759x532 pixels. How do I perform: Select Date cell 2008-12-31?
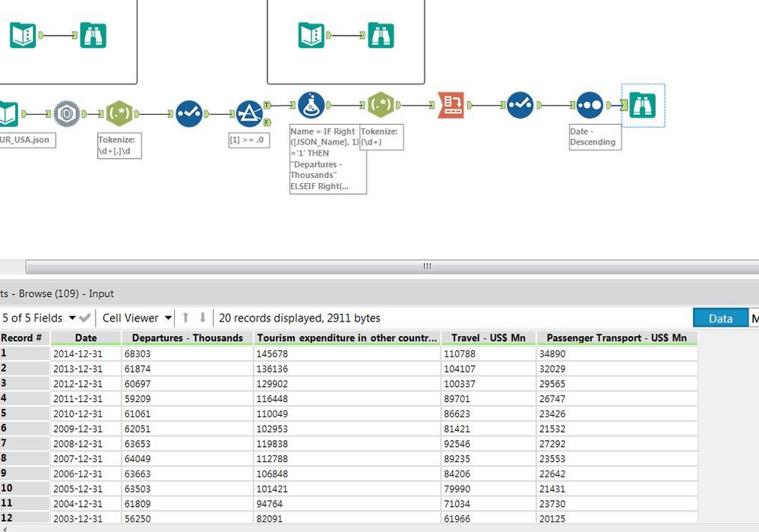[86, 444]
